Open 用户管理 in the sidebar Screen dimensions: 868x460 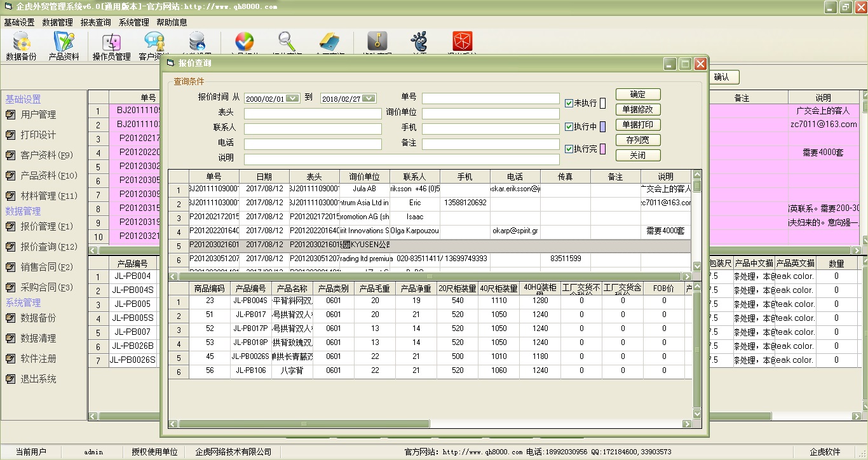pyautogui.click(x=38, y=115)
